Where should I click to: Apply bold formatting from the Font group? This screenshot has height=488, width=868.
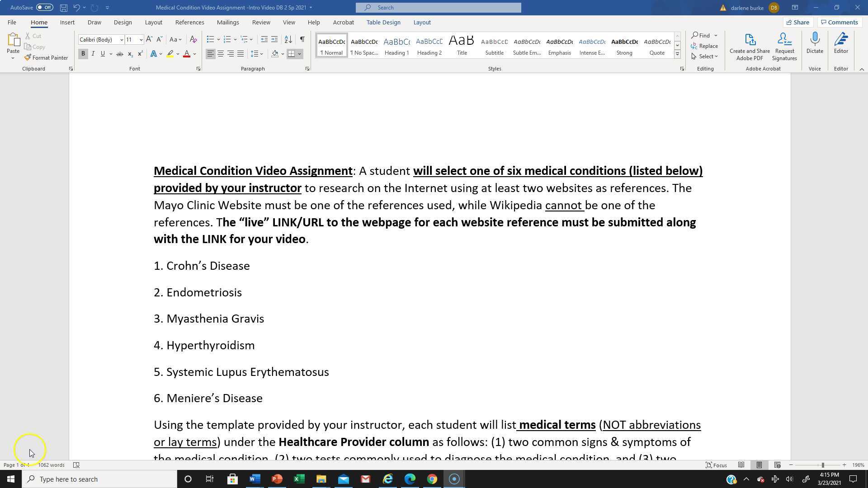[83, 54]
